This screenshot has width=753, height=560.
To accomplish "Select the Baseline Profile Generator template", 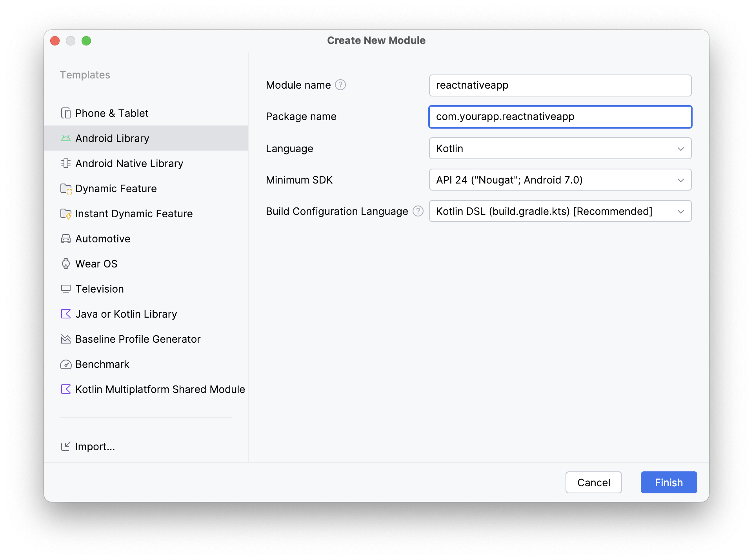I will [x=138, y=339].
